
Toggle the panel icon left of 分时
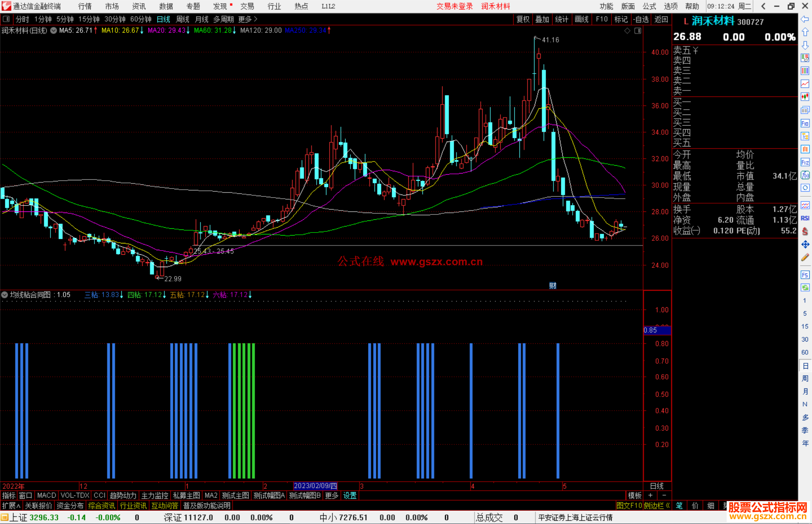click(x=6, y=19)
